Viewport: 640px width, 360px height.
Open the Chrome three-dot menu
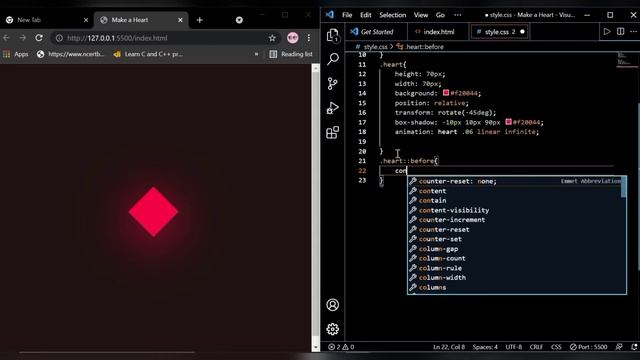tap(309, 38)
